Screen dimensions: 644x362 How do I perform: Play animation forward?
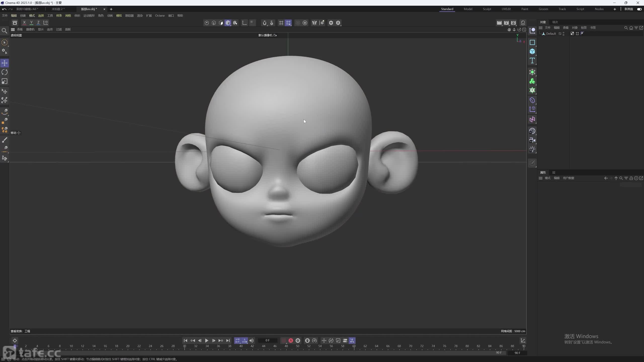(207, 340)
